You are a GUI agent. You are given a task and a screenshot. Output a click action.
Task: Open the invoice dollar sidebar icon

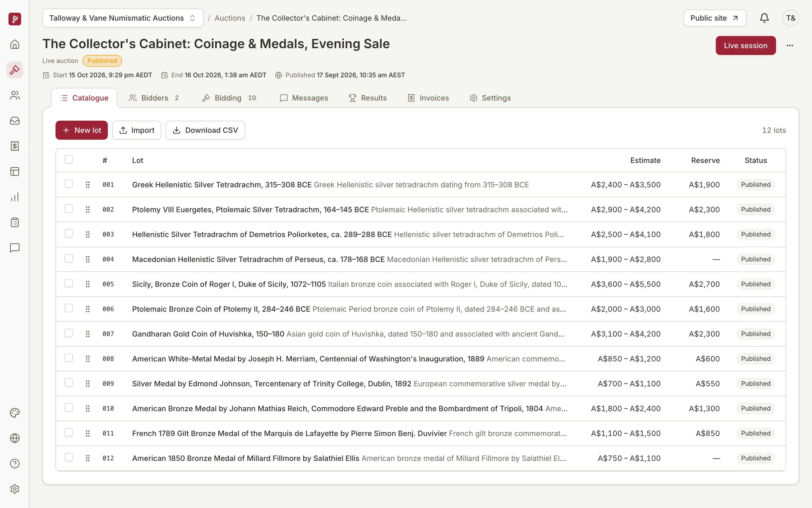15,146
